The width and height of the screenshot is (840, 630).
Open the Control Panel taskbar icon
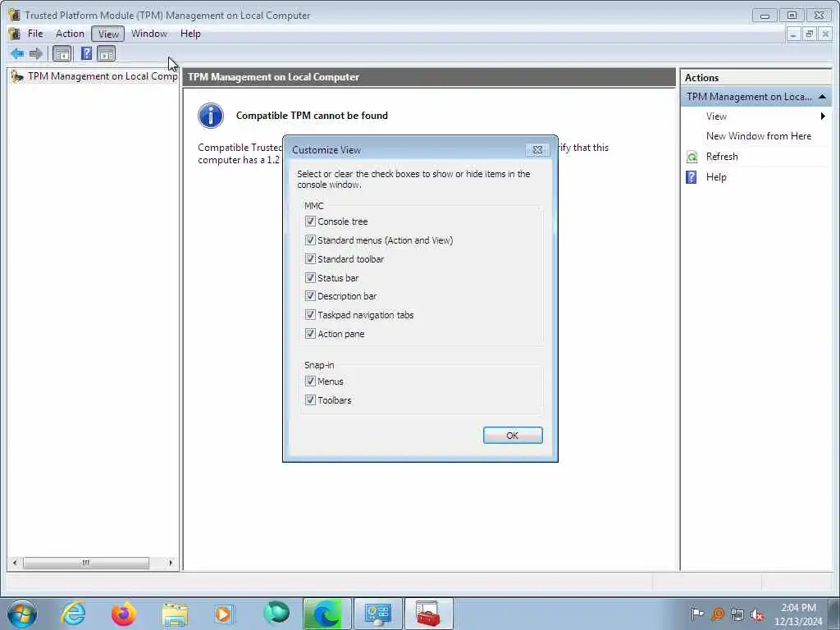tap(377, 614)
